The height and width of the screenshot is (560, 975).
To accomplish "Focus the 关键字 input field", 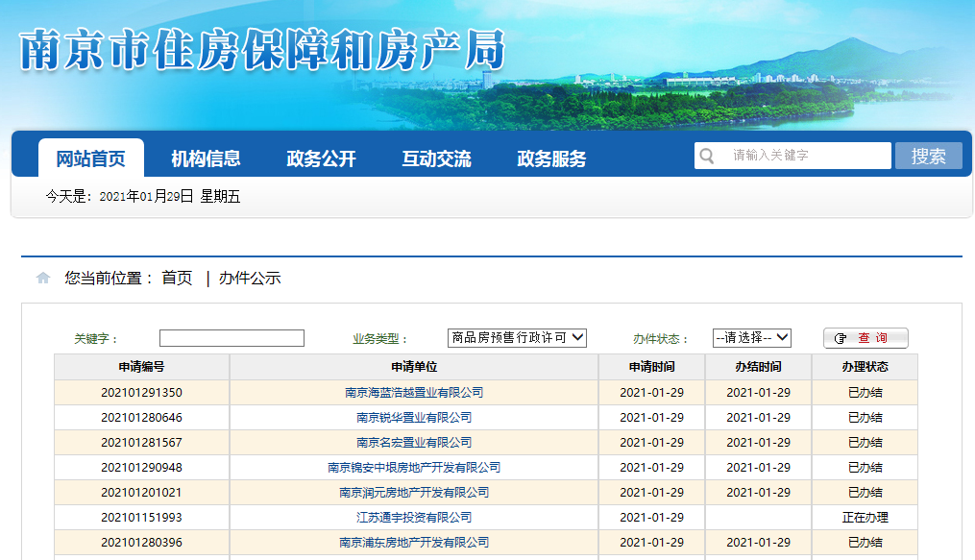I will 232,338.
